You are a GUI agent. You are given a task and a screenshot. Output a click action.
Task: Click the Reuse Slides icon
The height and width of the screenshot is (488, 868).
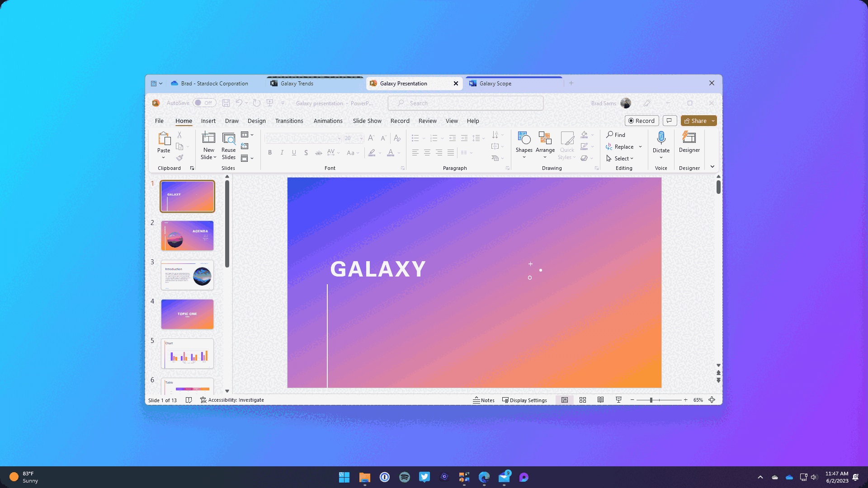point(228,138)
